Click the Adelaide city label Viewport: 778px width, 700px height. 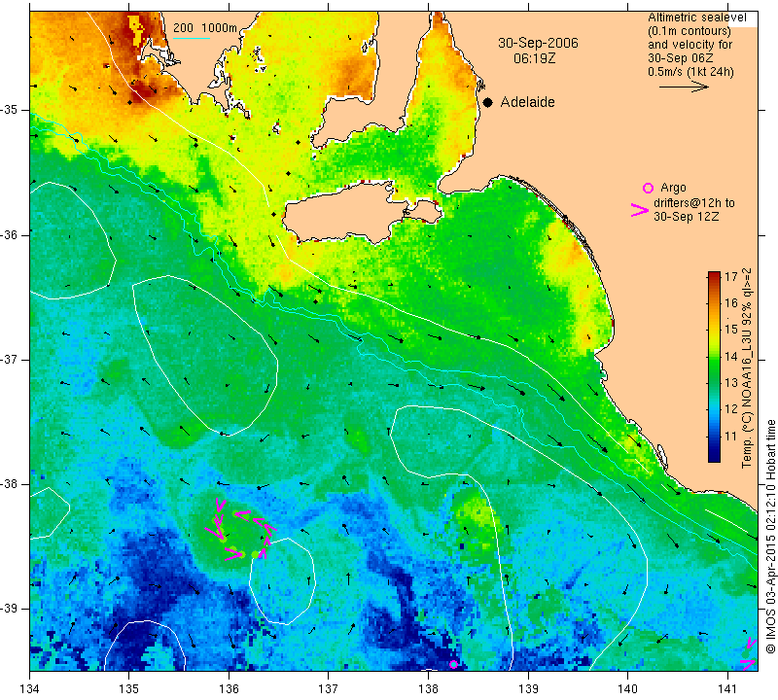pos(527,102)
